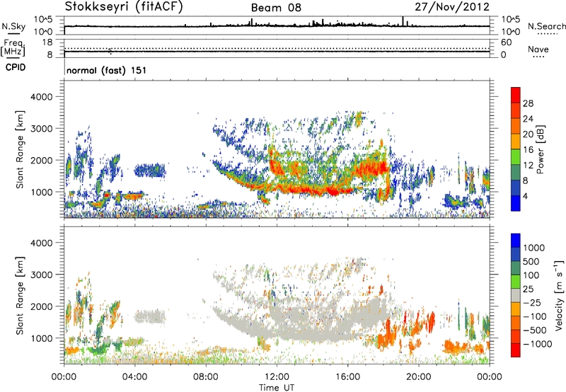Screen dimensions: 566x392
Task: Click the '12:00' time axis tick label
Action: coord(277,377)
